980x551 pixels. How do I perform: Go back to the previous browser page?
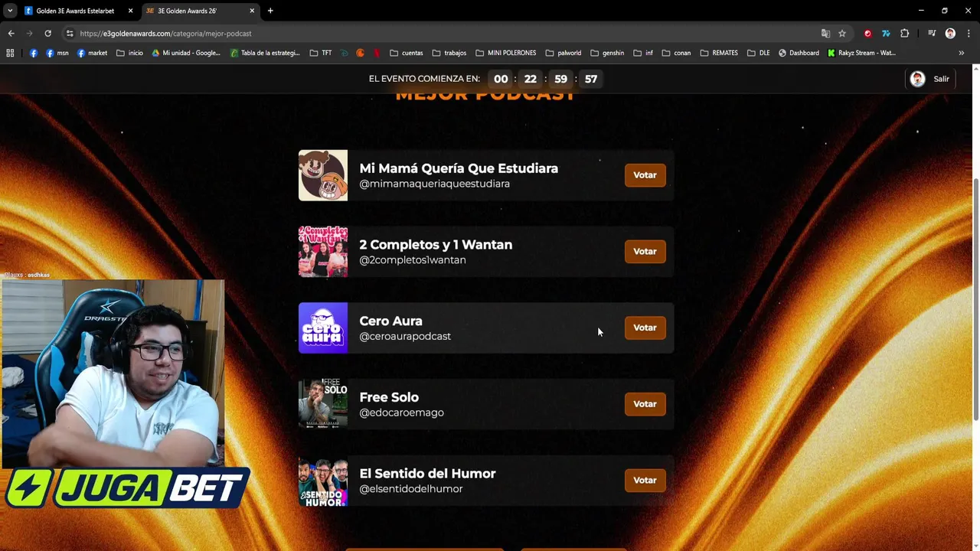[x=11, y=33]
